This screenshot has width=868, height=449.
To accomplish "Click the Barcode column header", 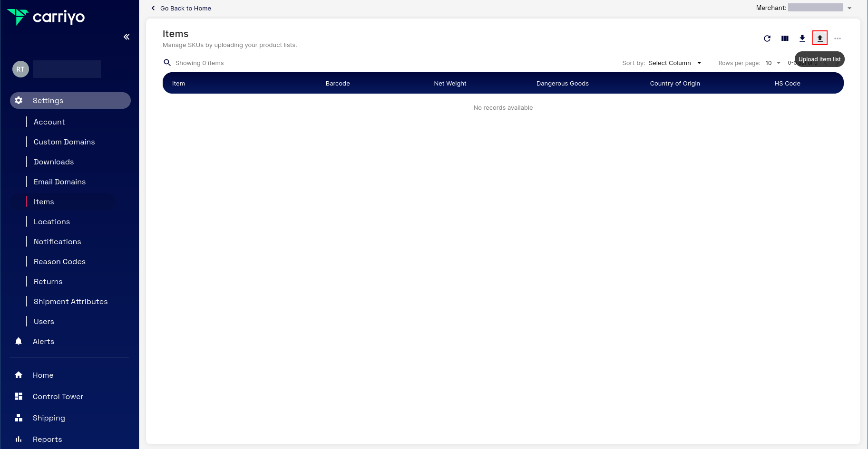I will pyautogui.click(x=338, y=83).
